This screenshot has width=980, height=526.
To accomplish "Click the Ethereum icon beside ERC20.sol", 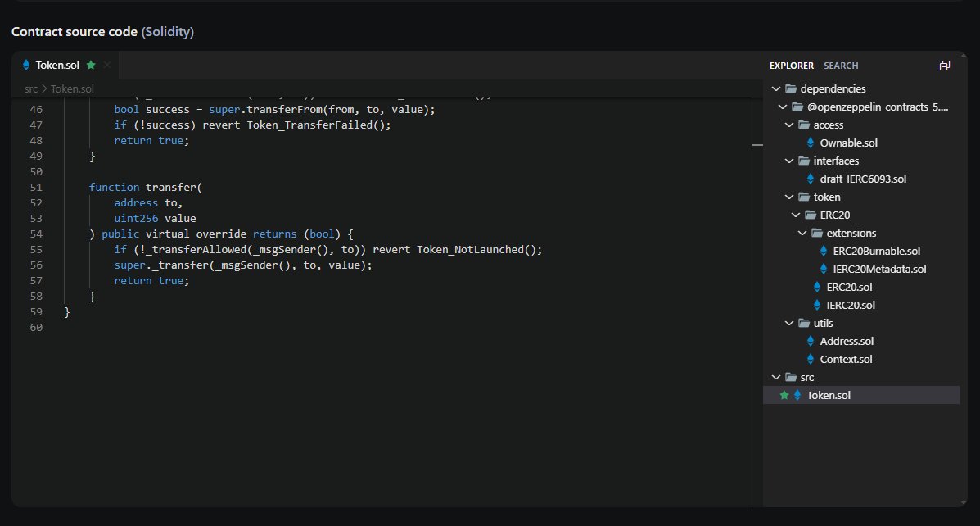I will (817, 287).
